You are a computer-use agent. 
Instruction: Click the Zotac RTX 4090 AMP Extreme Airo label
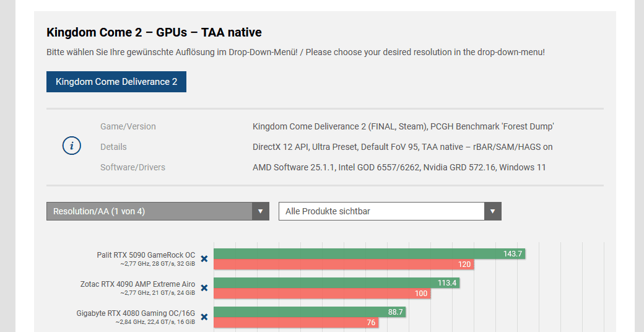137,284
